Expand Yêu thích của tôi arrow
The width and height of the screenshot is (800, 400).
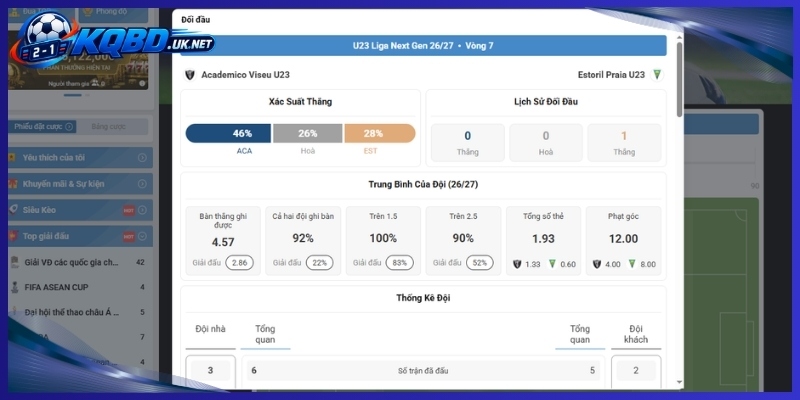[x=142, y=158]
